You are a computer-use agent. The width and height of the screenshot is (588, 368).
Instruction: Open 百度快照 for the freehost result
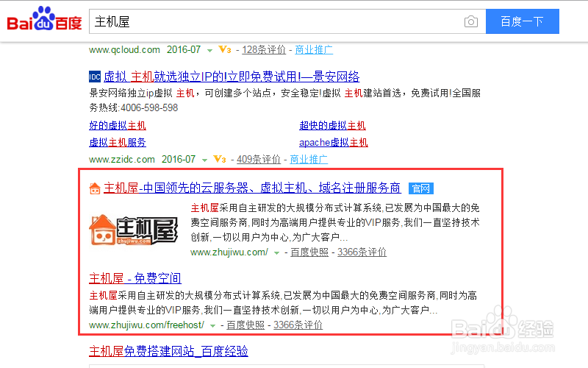click(245, 325)
